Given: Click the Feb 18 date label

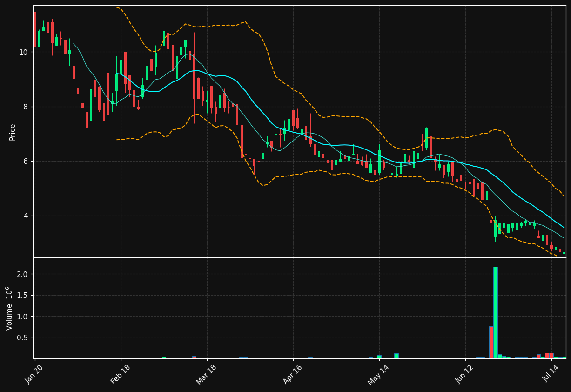Looking at the screenshot, I should (121, 374).
